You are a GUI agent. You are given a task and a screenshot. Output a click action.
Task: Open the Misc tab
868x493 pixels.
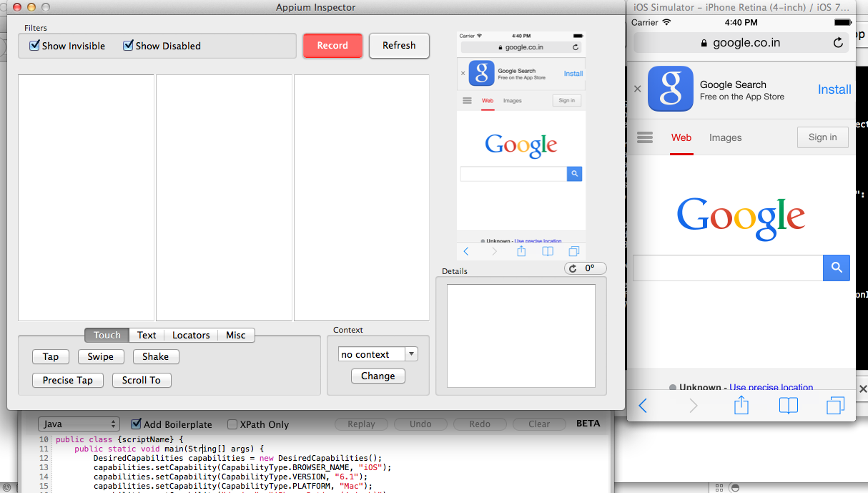pos(236,335)
